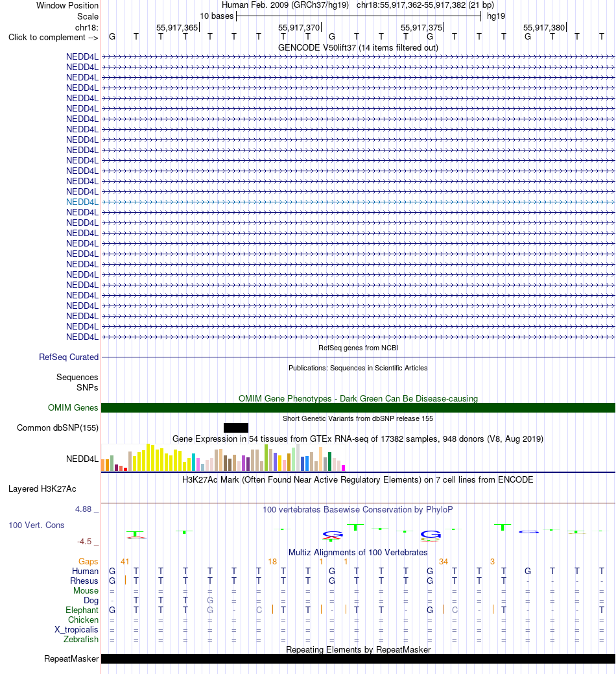Click the 'chr18:' ruler label
616x674 pixels.
[x=87, y=27]
